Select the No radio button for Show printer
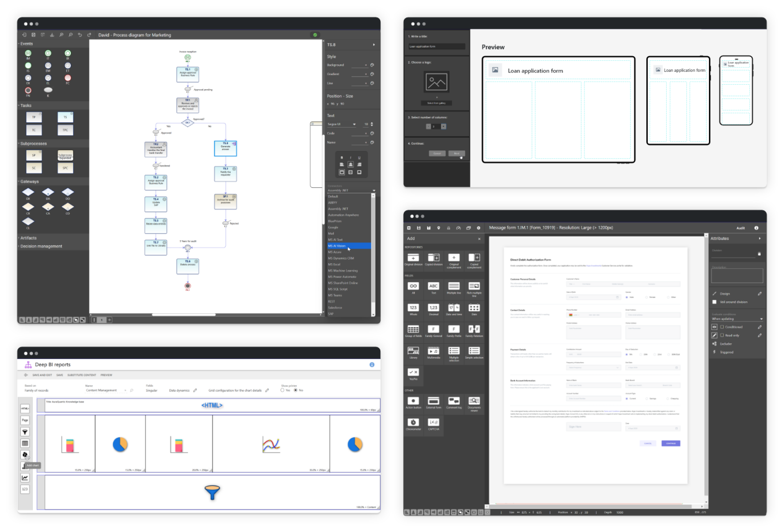 (x=295, y=390)
